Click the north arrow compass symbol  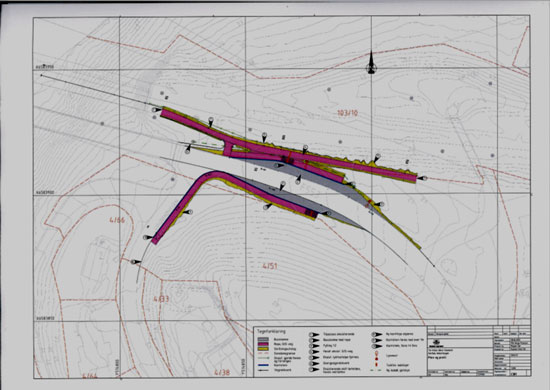pyautogui.click(x=371, y=63)
